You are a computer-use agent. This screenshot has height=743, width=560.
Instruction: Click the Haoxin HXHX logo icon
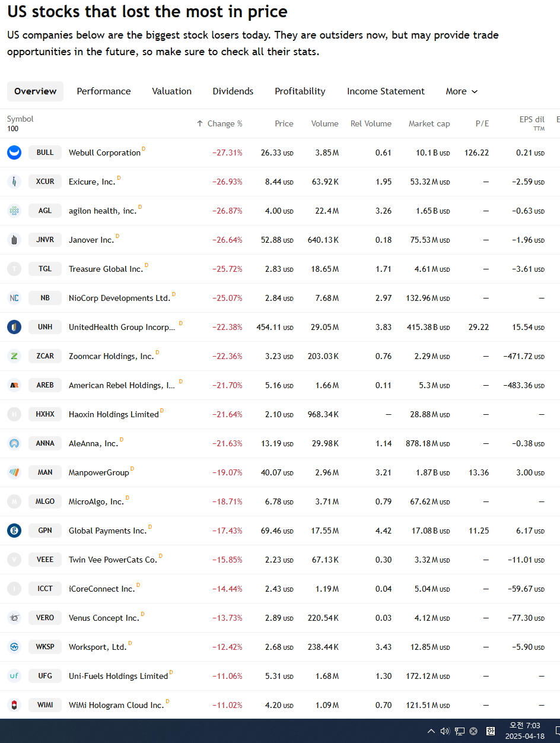click(x=14, y=414)
